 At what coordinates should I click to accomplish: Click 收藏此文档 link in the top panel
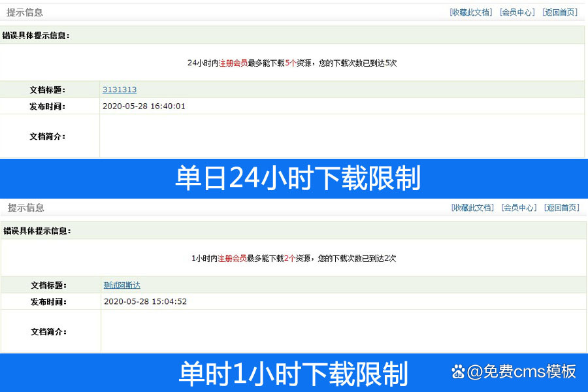point(470,12)
